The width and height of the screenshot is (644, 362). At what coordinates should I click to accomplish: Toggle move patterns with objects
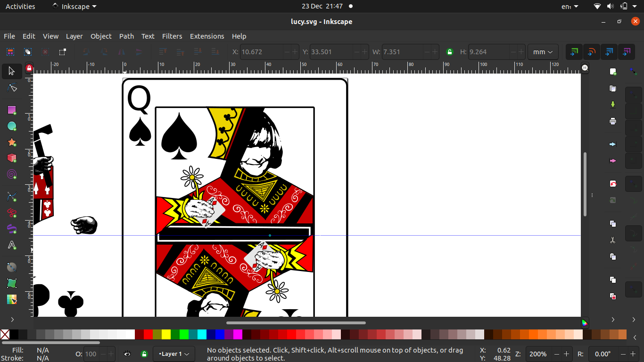pyautogui.click(x=627, y=52)
